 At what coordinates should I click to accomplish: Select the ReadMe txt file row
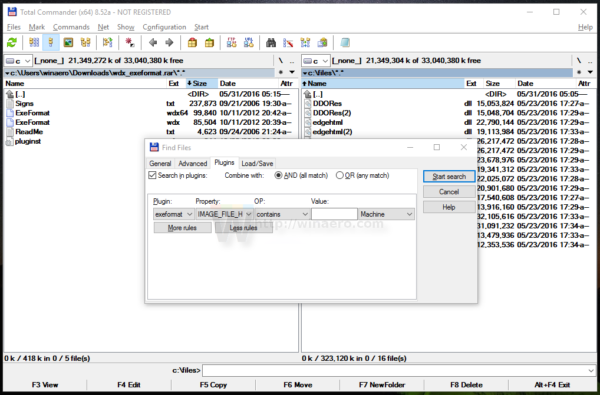point(149,132)
